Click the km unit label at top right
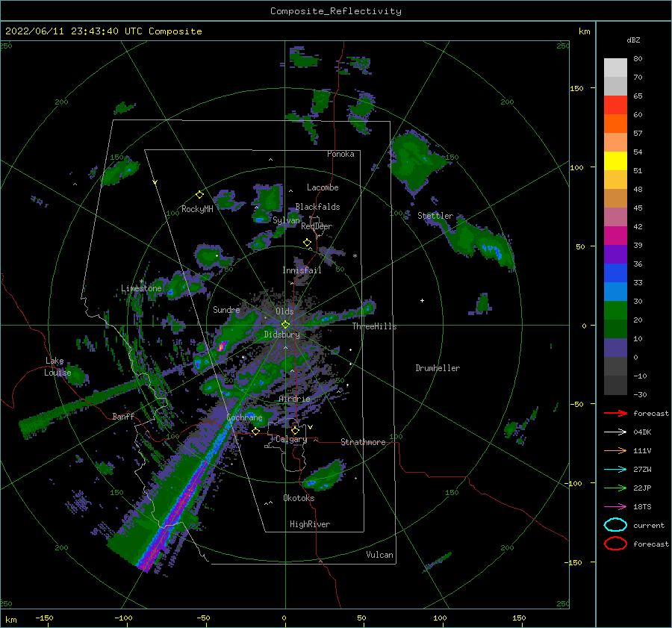This screenshot has height=628, width=672. pos(584,31)
